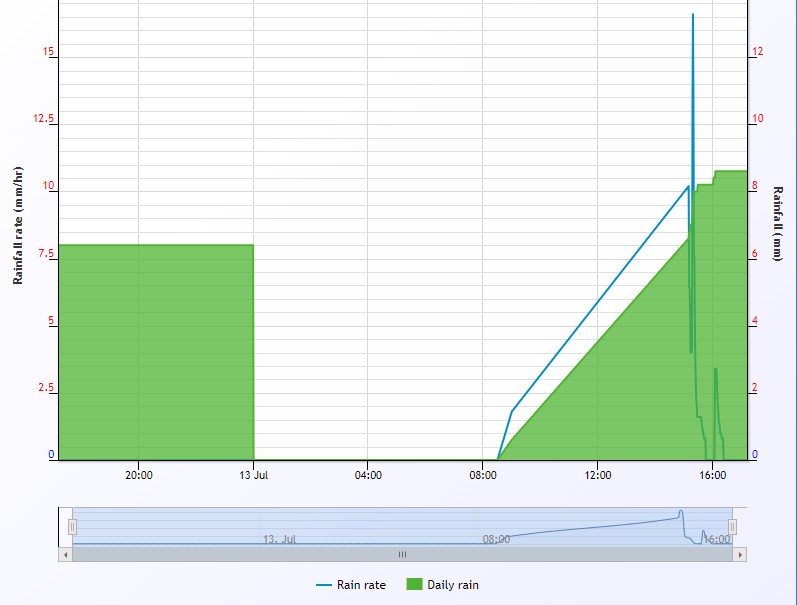Click the 12:00 x-axis time label
Image resolution: width=797 pixels, height=605 pixels.
tap(598, 475)
